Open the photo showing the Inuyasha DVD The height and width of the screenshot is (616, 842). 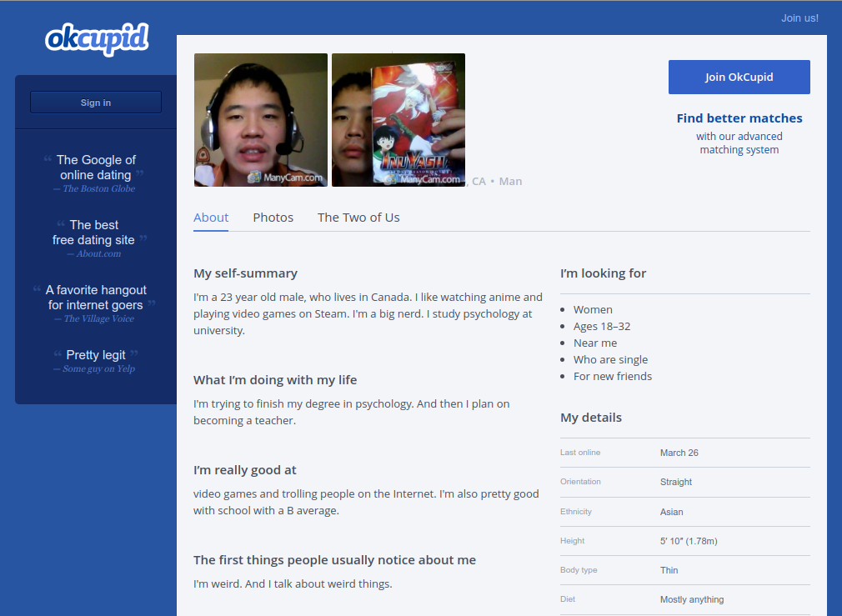pyautogui.click(x=398, y=120)
